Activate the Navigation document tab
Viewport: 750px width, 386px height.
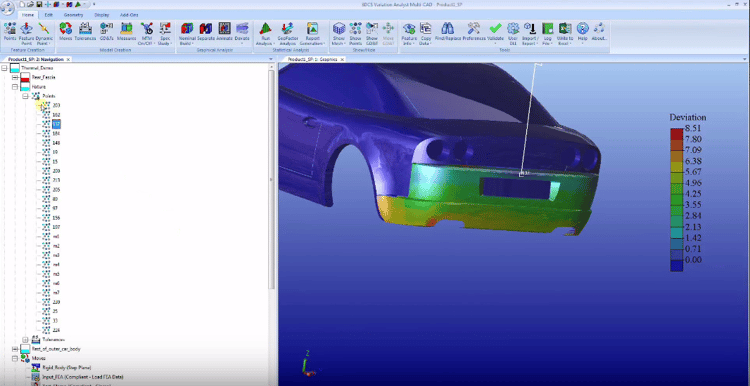click(36, 59)
